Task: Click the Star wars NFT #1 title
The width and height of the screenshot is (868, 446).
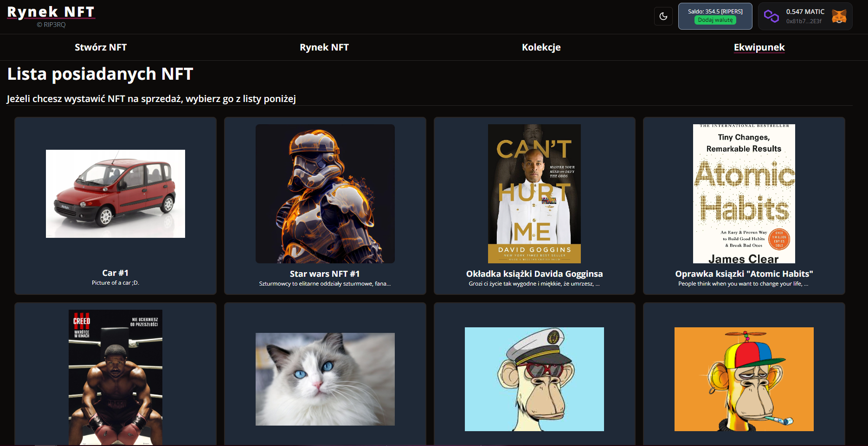Action: click(x=325, y=274)
